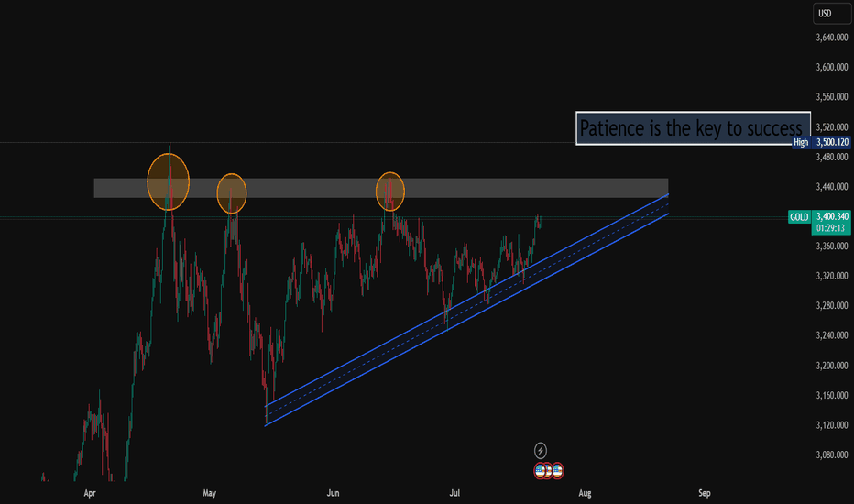This screenshot has height=504, width=854.
Task: Select the orange ellipse on the early-May peak
Action: click(232, 193)
